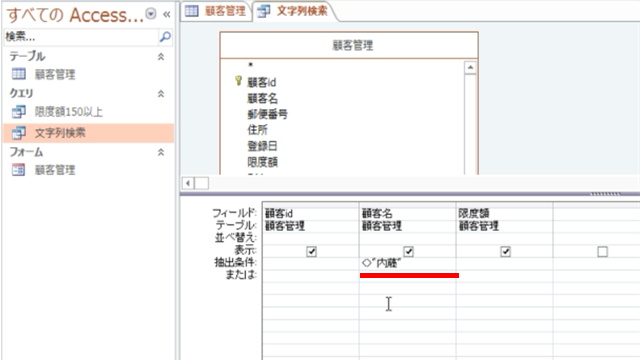Switch to the 文字列検索 document tab
Image resolution: width=640 pixels, height=360 pixels.
click(294, 11)
